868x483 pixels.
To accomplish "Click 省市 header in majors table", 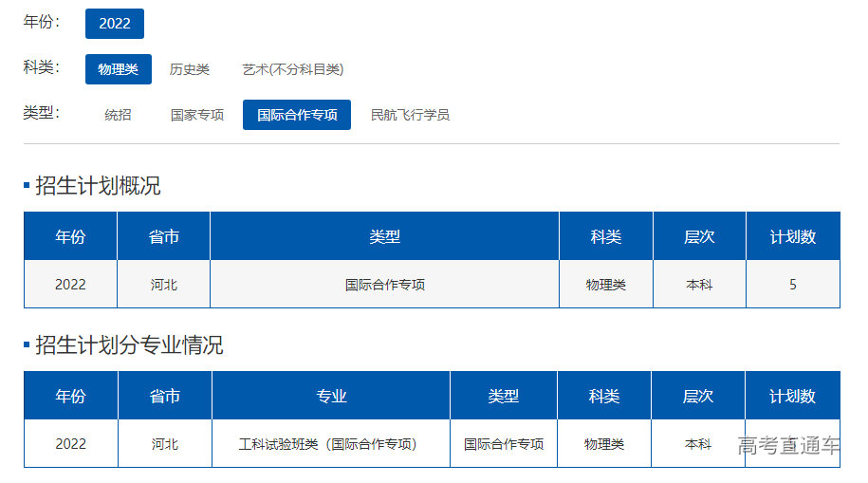I will click(164, 396).
